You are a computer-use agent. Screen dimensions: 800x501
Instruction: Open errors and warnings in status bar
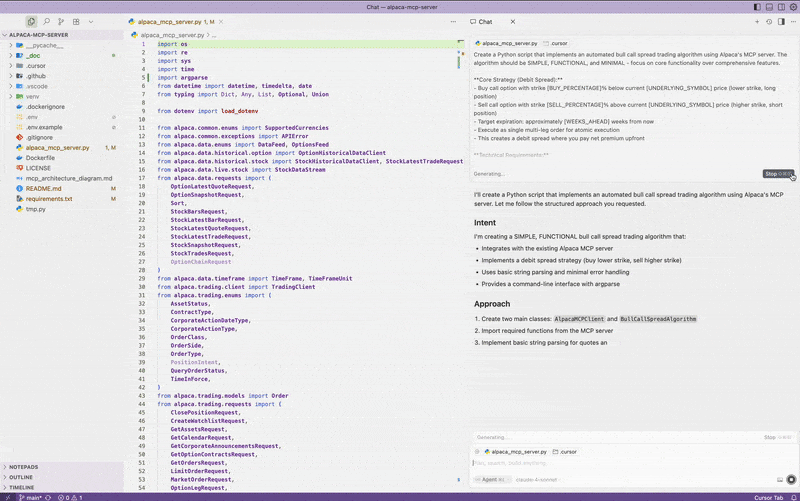point(70,497)
